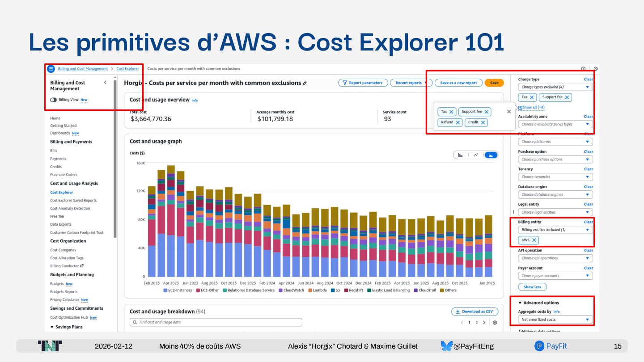Click the TNT logo in the footer
The width and height of the screenshot is (644, 362).
pos(50,346)
